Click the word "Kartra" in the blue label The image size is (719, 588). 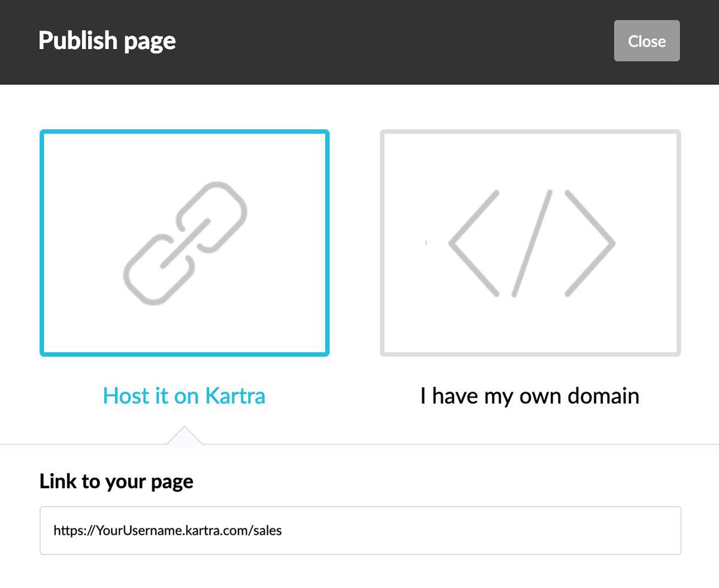point(235,396)
